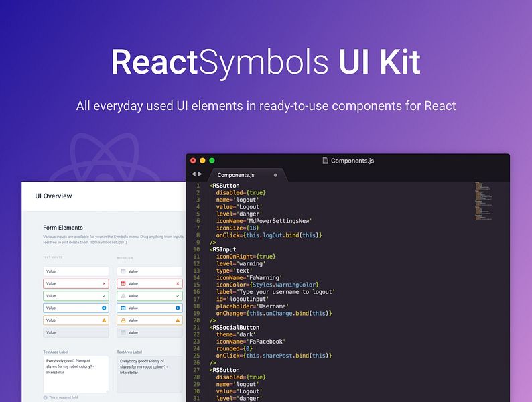Click the gray disabled textarea with the Interstellar quote
Image resolution: width=532 pixels, height=402 pixels.
149,375
